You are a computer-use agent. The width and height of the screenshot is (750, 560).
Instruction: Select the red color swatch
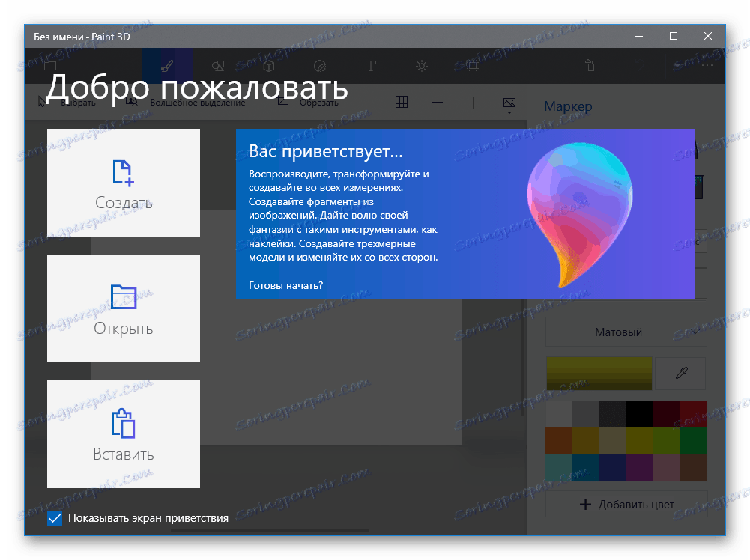tap(694, 414)
